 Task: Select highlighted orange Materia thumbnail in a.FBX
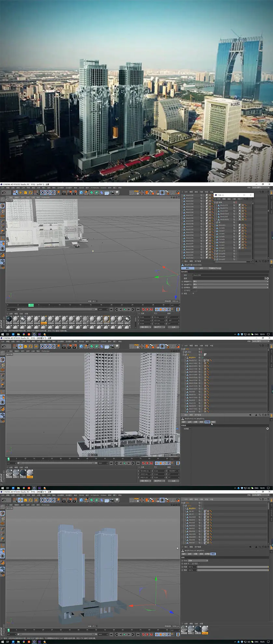[x=44, y=320]
